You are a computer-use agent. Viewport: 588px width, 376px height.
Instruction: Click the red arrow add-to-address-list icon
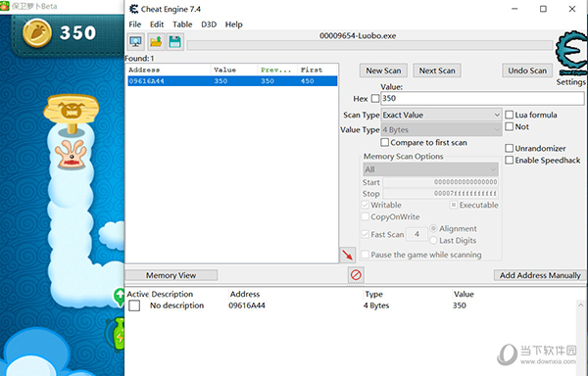pos(348,255)
